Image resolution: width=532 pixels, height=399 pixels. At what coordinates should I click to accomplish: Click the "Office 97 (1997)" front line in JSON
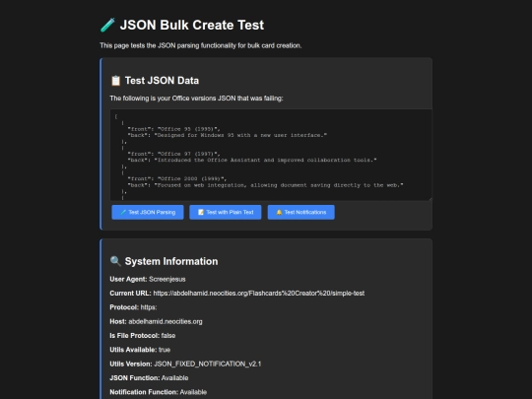tap(173, 154)
